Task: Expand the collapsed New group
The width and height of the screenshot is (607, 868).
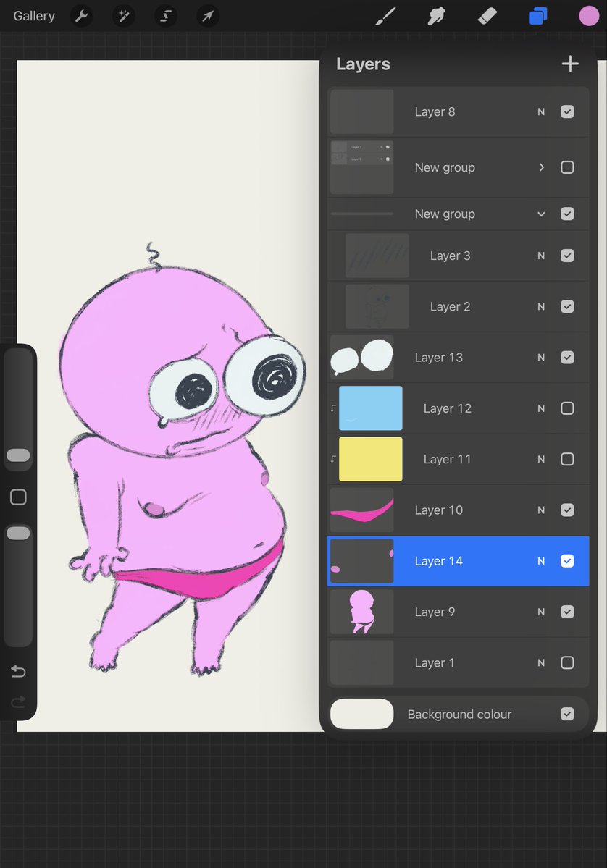Action: [541, 167]
